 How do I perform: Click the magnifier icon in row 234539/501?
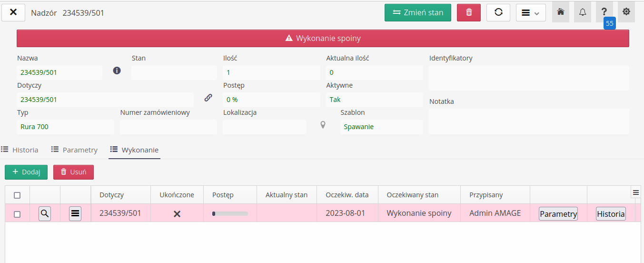(45, 214)
